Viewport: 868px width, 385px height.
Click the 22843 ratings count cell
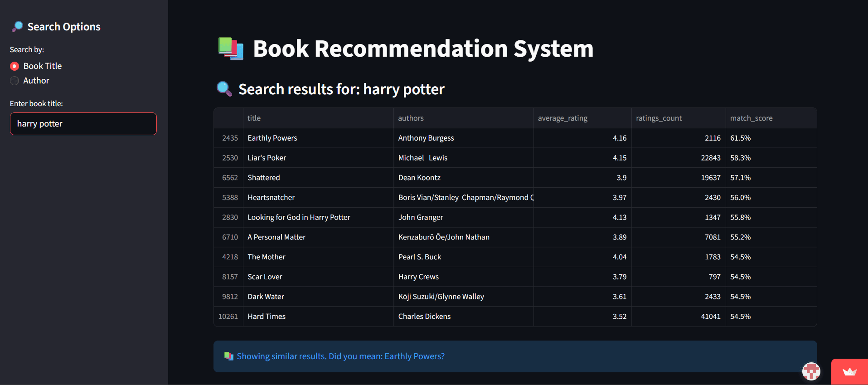point(679,158)
